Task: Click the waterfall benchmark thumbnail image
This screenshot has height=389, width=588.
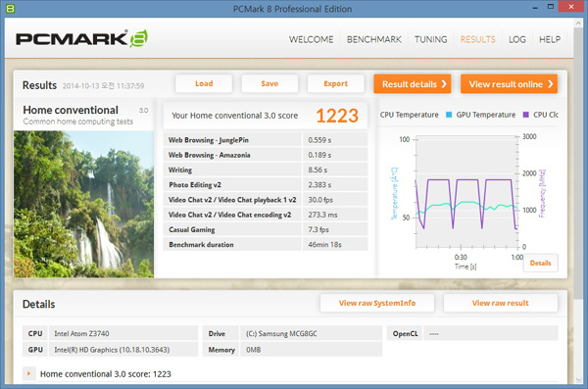Action: [83, 204]
